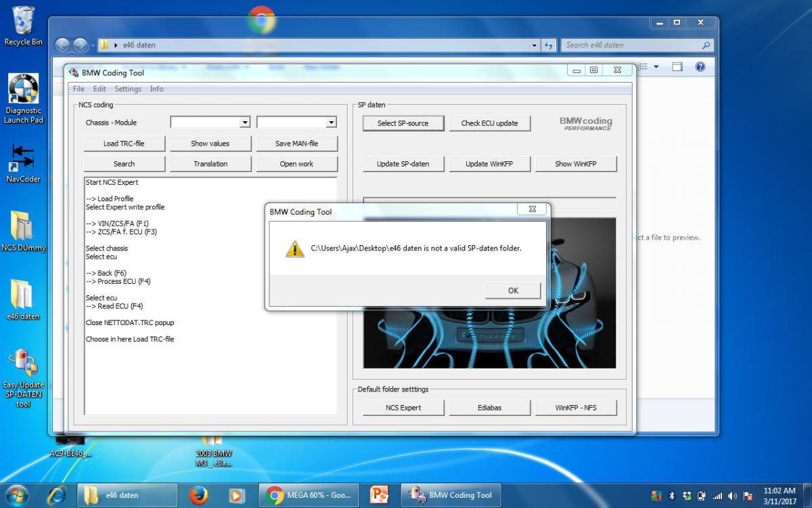Open the Edit menu in BMW Coding Tool
812x508 pixels.
99,89
